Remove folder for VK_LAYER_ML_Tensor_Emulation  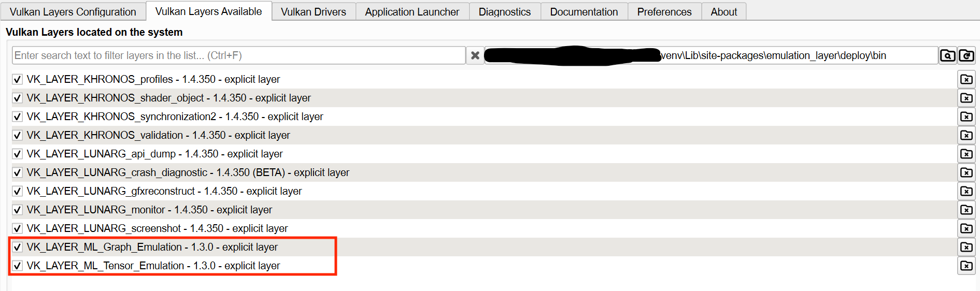pos(967,266)
